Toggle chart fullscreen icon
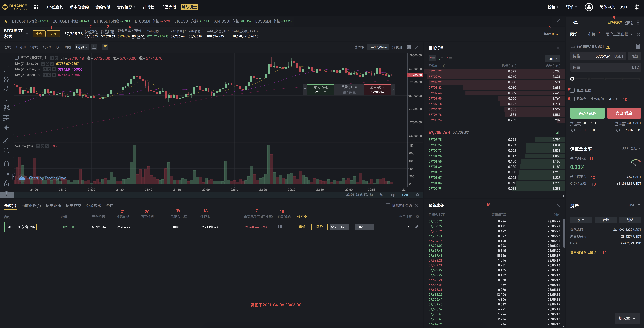 pyautogui.click(x=409, y=47)
